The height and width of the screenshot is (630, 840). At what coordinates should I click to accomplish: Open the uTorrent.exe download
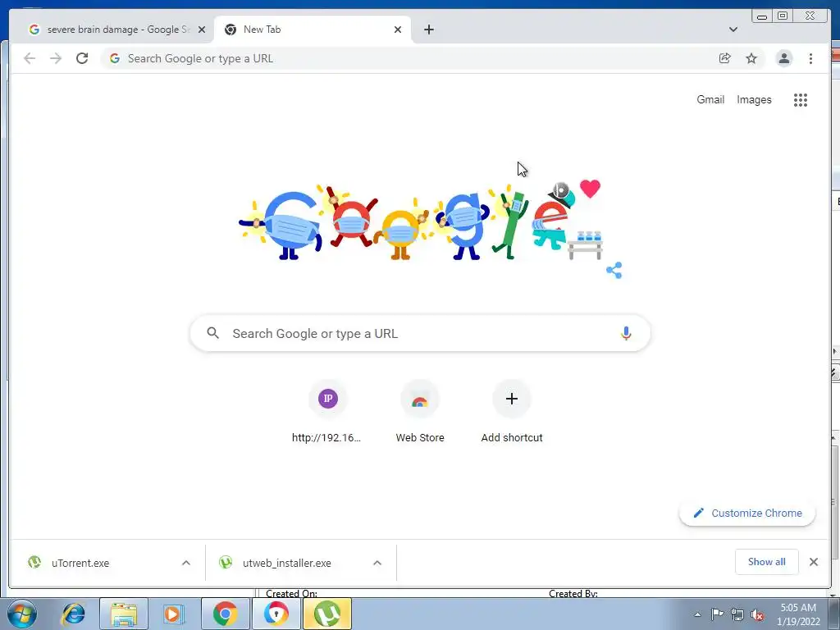[80, 563]
